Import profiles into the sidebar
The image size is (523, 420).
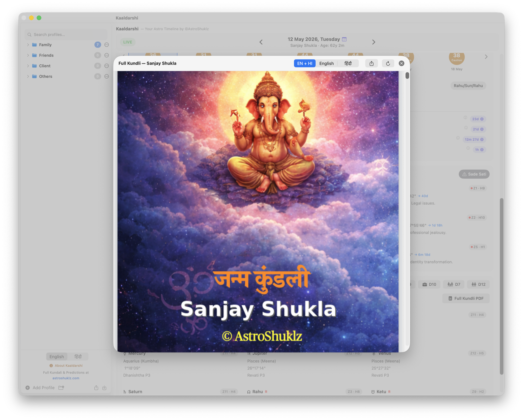pos(104,388)
